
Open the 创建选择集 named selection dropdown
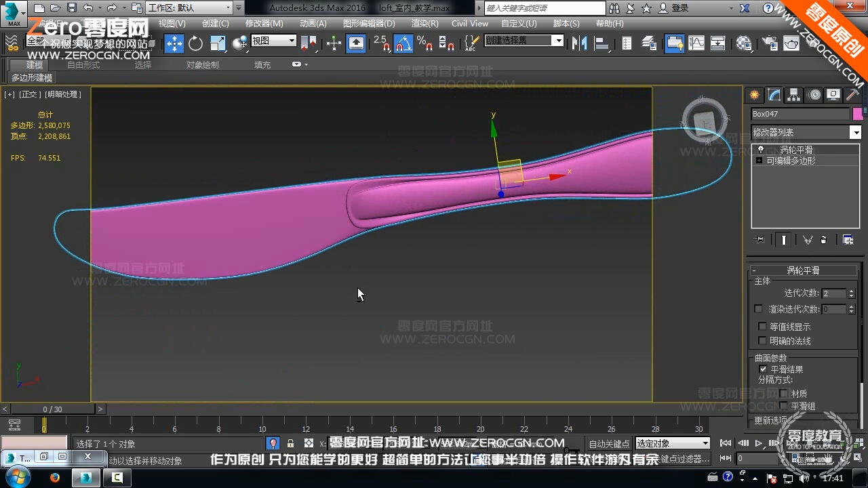[524, 41]
